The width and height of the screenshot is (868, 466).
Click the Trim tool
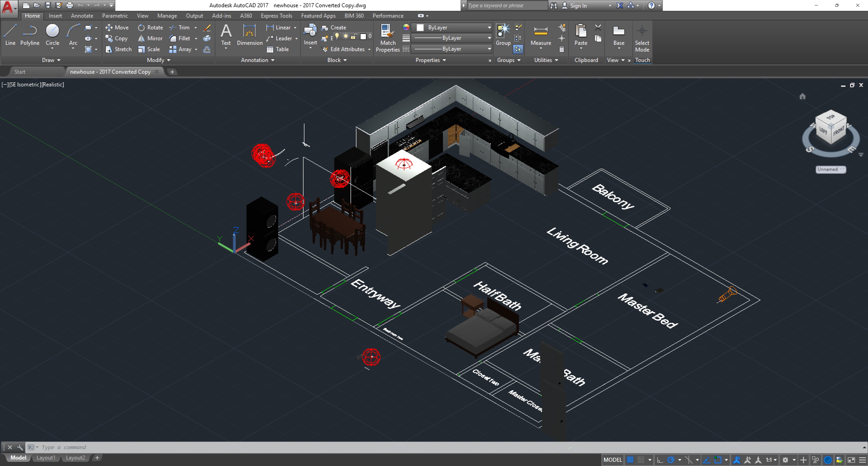coord(180,27)
